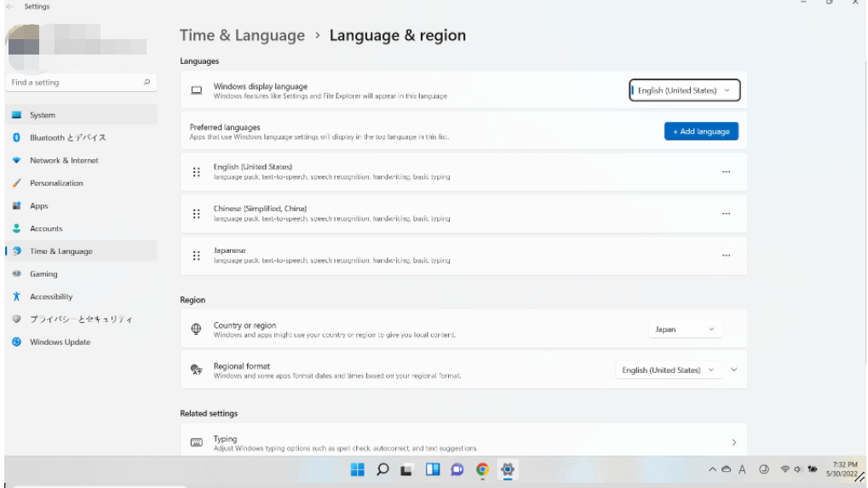Click the search magnifier icon in sidebar

[x=147, y=83]
